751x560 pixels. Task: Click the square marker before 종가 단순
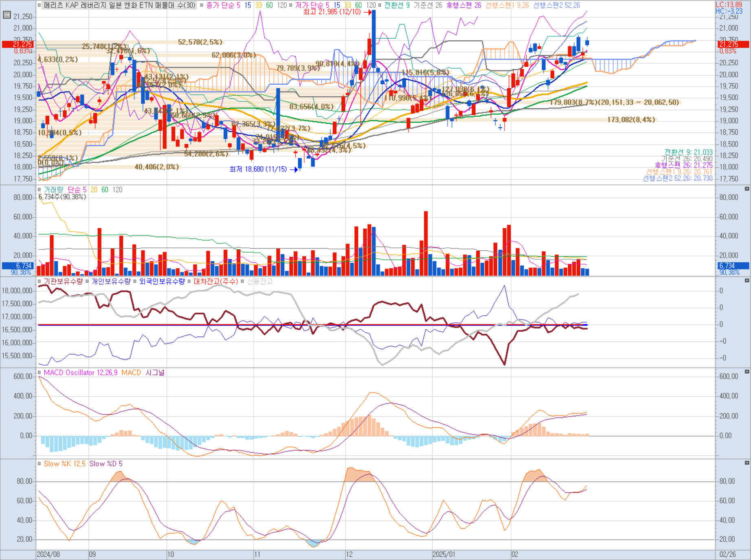[x=202, y=5]
